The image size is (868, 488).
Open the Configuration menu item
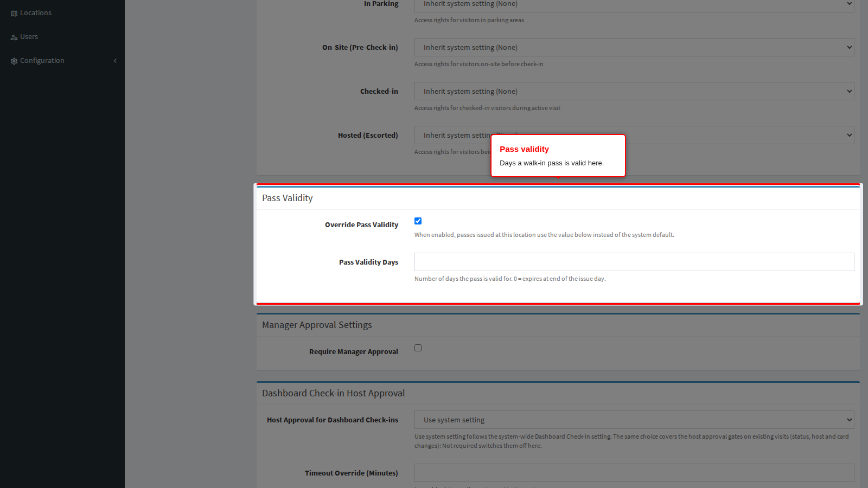[62, 61]
